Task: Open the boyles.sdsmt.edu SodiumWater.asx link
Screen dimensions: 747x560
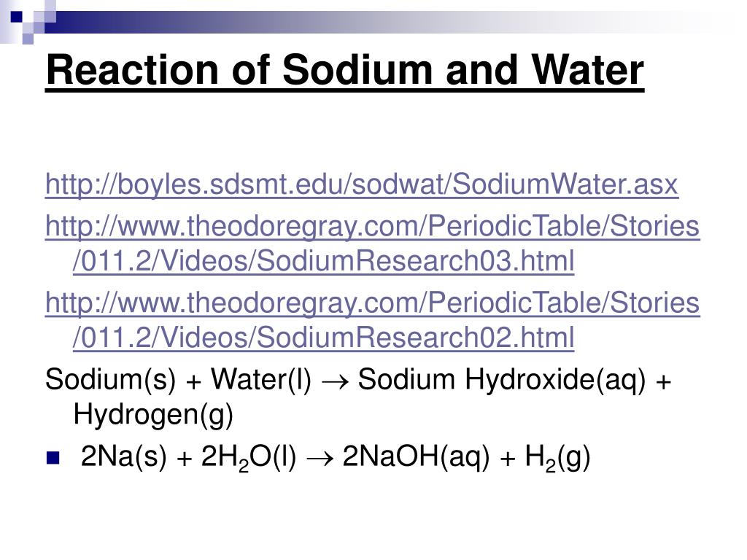Action: pos(362,184)
